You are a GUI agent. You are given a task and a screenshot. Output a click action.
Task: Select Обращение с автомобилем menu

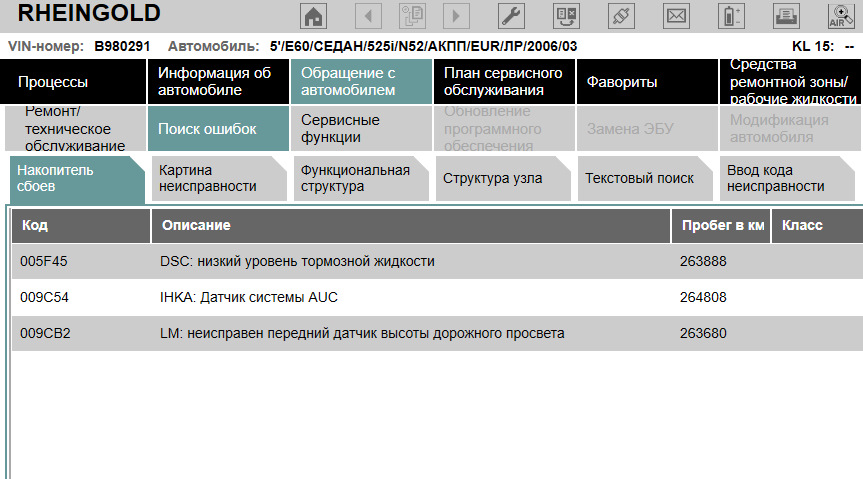click(x=362, y=81)
